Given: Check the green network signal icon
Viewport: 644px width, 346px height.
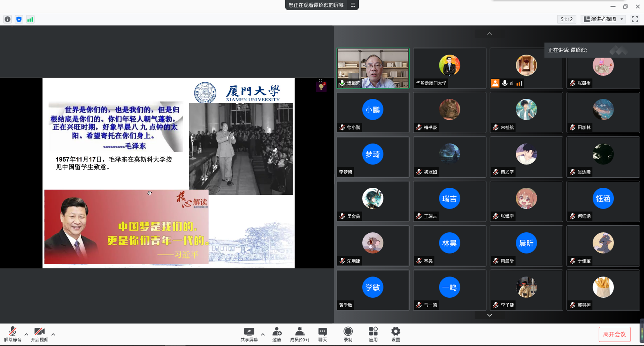Looking at the screenshot, I should coord(30,19).
